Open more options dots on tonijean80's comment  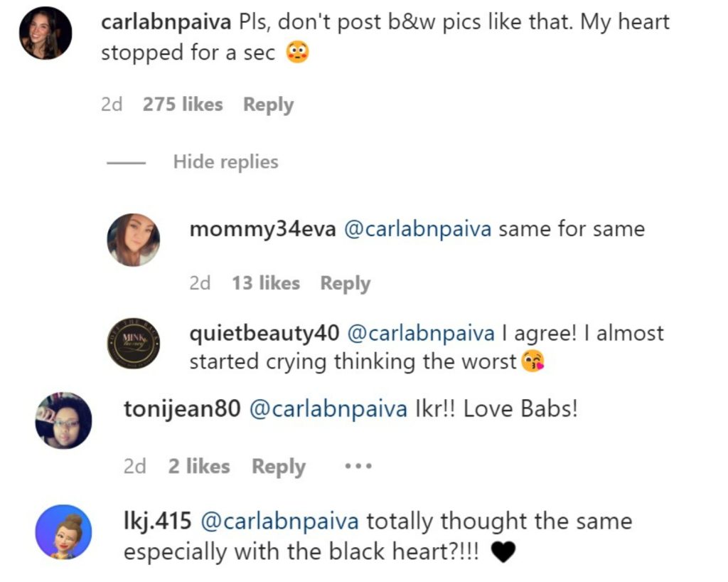pyautogui.click(x=358, y=467)
